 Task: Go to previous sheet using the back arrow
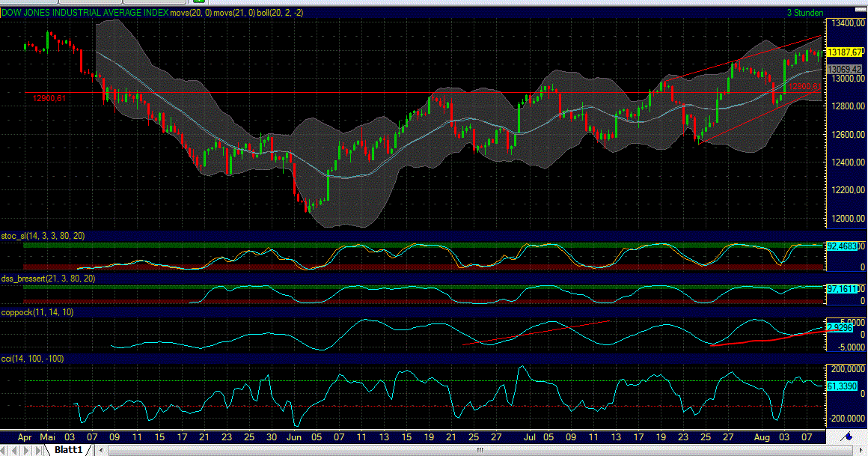[x=16, y=450]
